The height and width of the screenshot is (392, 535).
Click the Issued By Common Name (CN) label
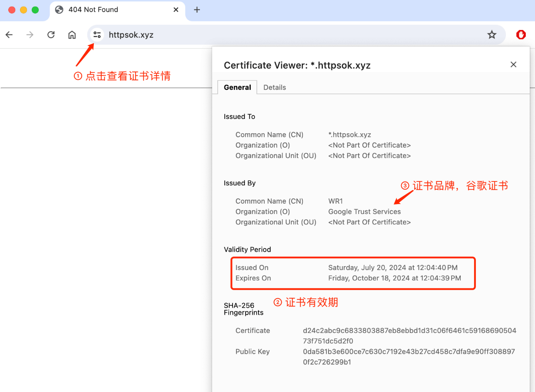click(269, 201)
